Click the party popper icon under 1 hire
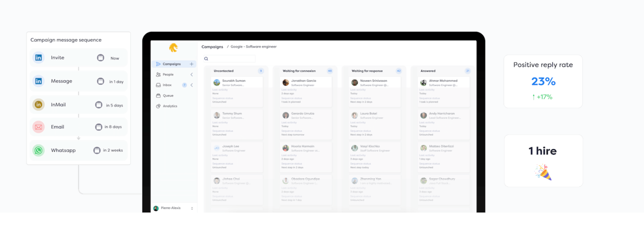This screenshot has width=644, height=228. tap(543, 172)
